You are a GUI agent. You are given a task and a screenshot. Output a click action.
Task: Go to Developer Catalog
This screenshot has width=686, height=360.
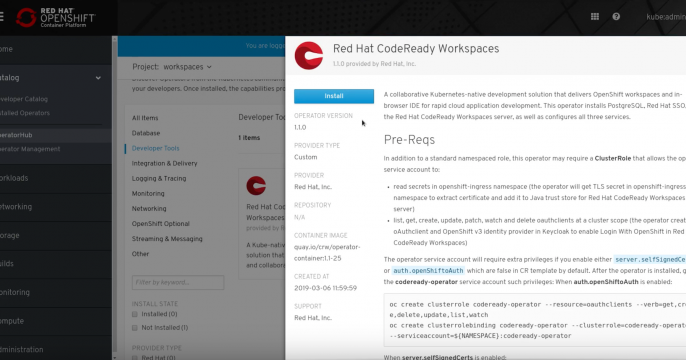tap(24, 99)
